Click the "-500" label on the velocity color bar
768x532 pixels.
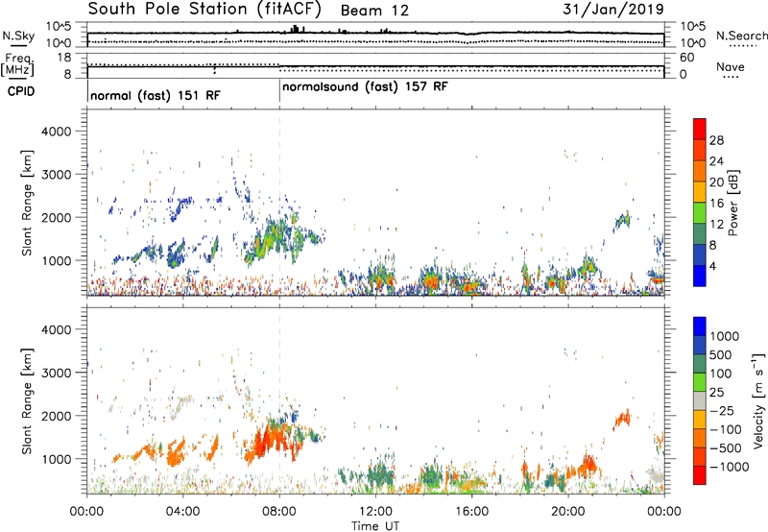(x=725, y=447)
